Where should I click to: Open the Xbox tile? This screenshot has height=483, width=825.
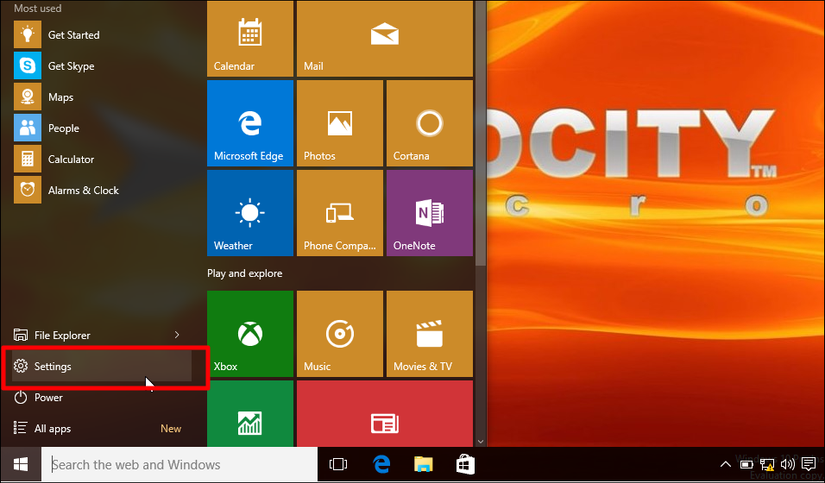[x=249, y=334]
